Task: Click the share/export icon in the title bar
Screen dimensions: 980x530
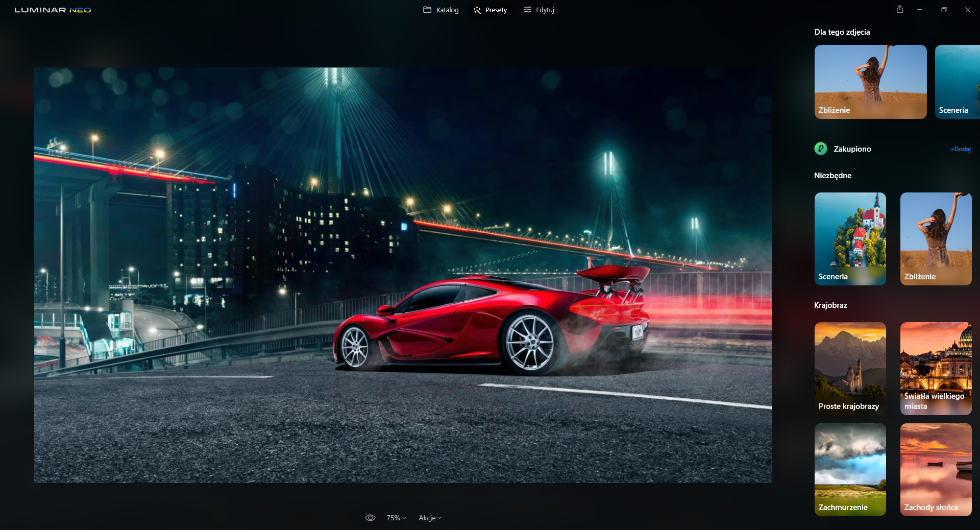Action: [x=900, y=10]
